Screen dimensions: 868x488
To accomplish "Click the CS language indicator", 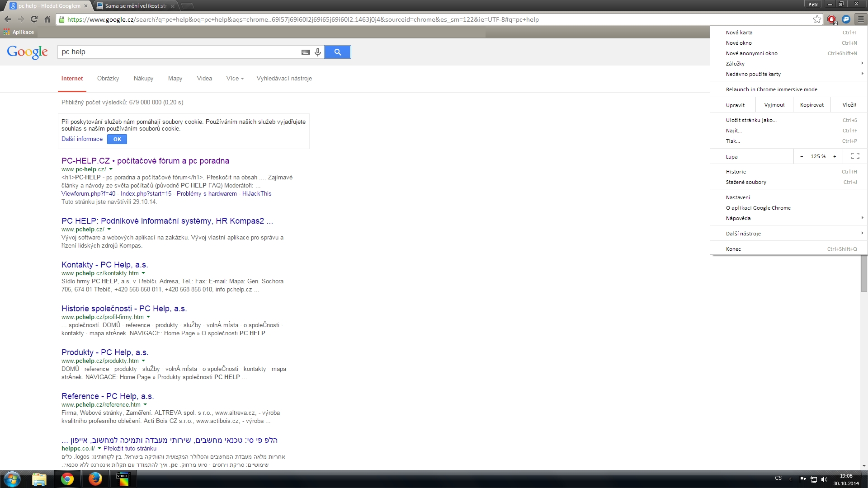I will point(778,478).
